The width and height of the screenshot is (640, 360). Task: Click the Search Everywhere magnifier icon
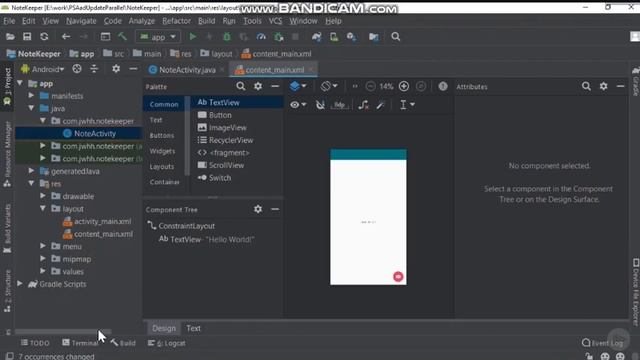point(396,37)
